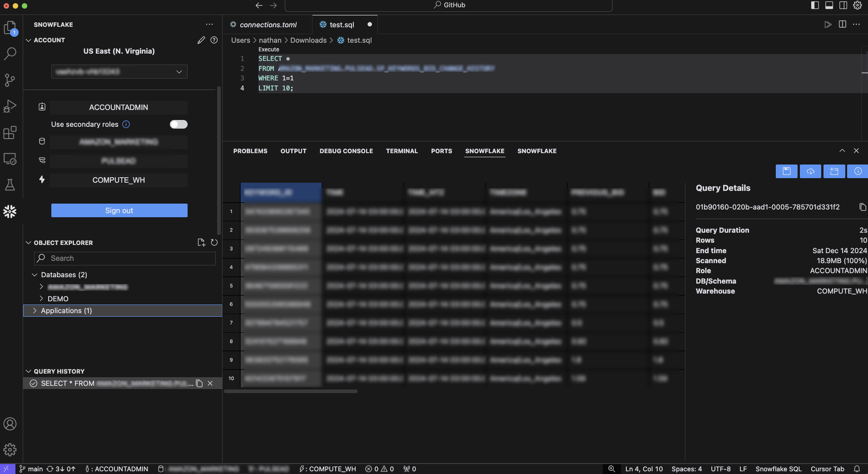The image size is (868, 474).
Task: Click the zoom magnifier in status bar
Action: 612,469
